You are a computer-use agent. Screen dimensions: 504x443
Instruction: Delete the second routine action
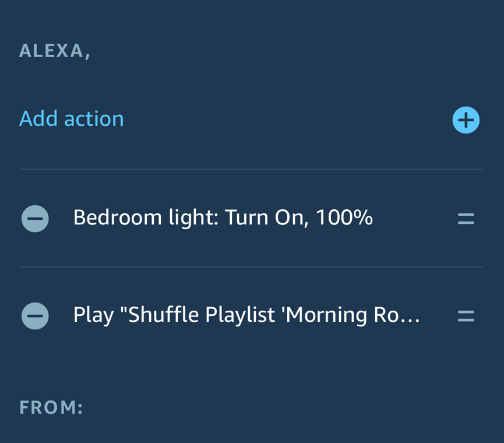click(x=35, y=316)
